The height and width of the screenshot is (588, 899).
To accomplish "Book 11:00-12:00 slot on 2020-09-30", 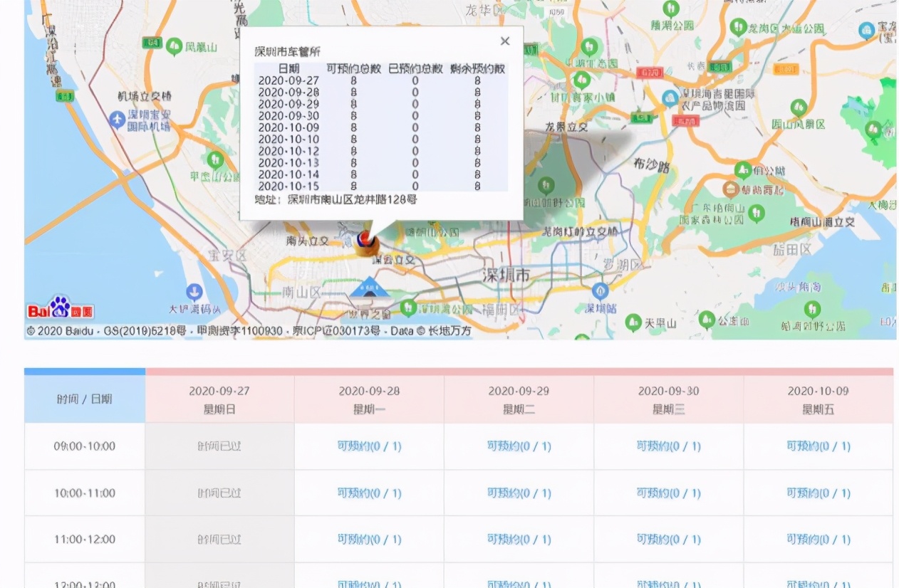I will point(668,539).
